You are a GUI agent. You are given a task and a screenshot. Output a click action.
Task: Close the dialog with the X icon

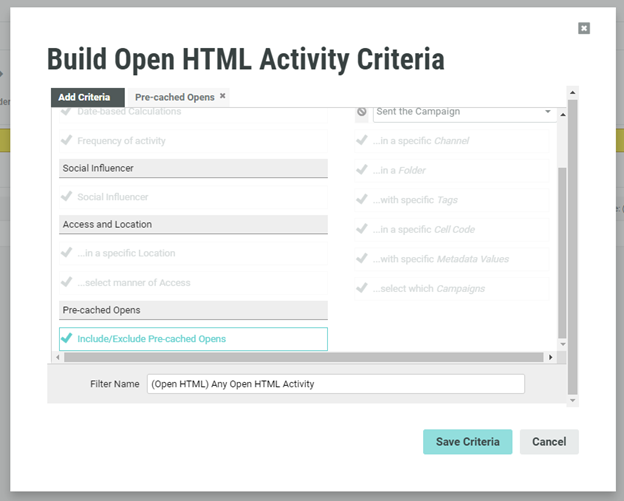click(x=584, y=28)
